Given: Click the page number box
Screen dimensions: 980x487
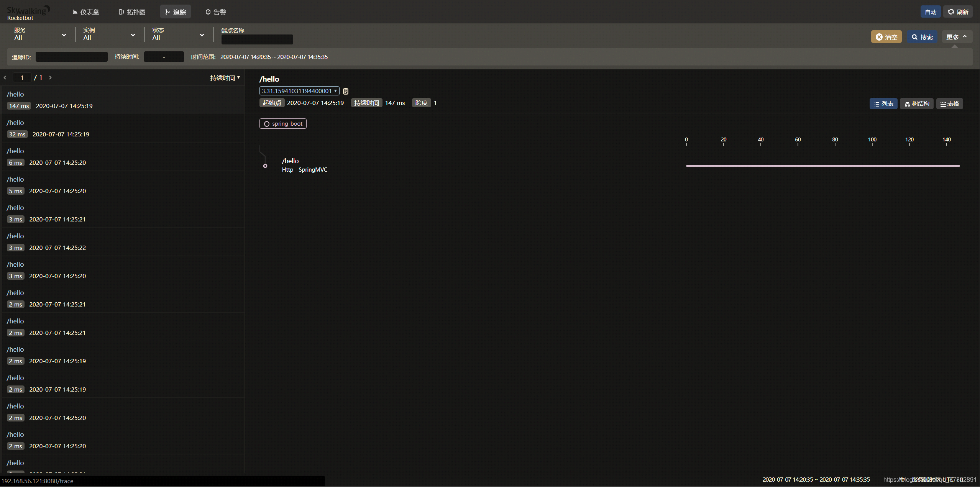Looking at the screenshot, I should tap(22, 77).
